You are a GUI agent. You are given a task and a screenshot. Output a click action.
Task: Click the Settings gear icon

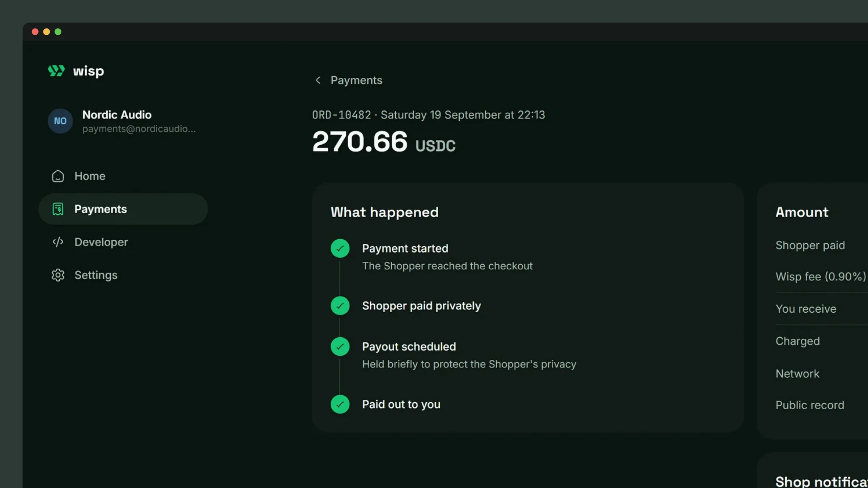point(58,275)
